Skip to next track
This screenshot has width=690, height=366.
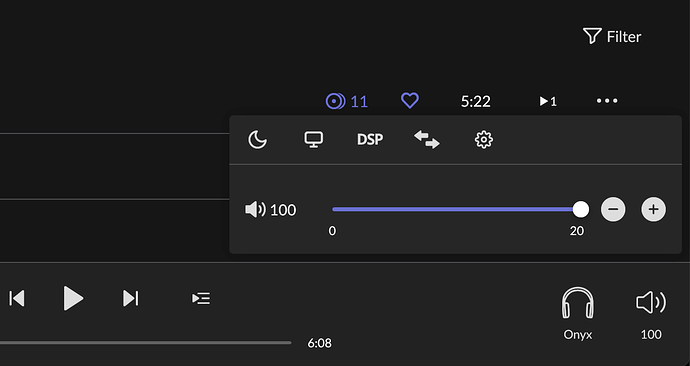[130, 298]
